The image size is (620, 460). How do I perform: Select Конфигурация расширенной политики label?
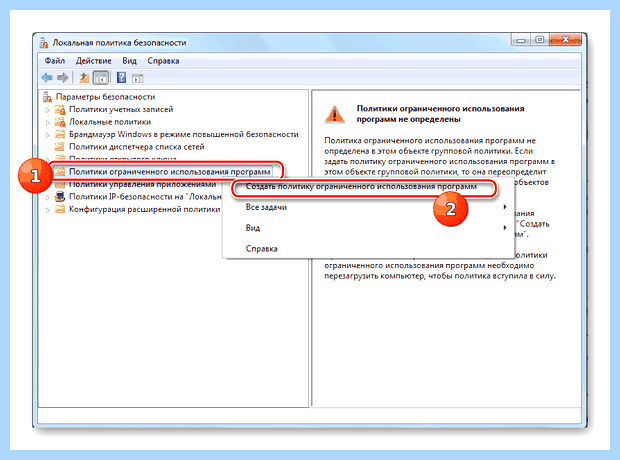[x=144, y=209]
